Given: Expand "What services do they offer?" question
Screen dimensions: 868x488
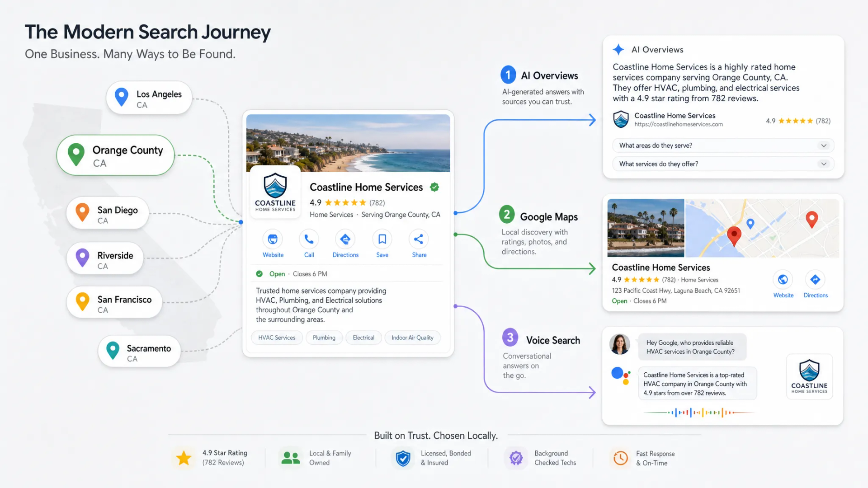Looking at the screenshot, I should 723,164.
